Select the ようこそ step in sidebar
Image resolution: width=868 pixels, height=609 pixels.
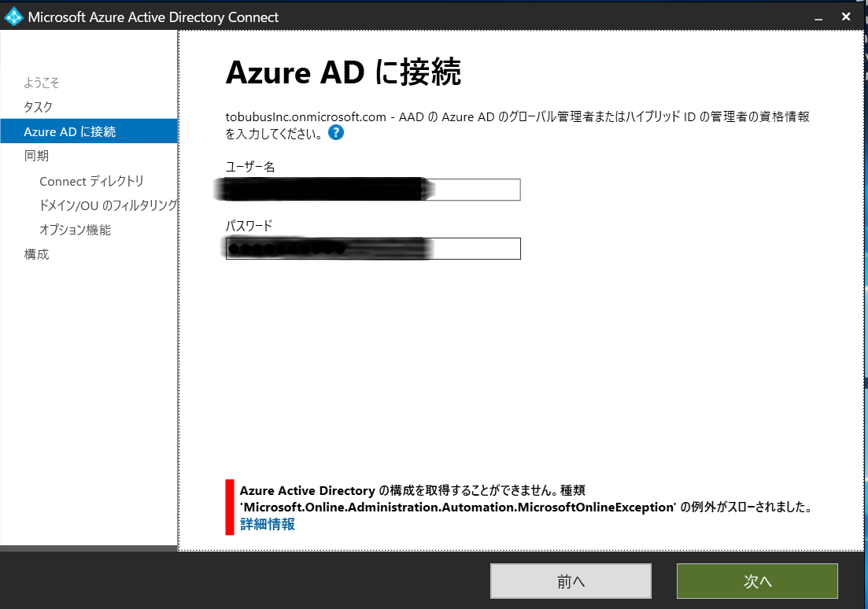coord(42,83)
